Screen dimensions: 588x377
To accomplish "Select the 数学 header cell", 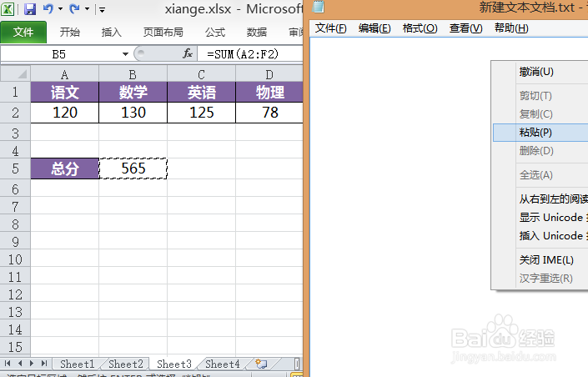I will (x=133, y=93).
